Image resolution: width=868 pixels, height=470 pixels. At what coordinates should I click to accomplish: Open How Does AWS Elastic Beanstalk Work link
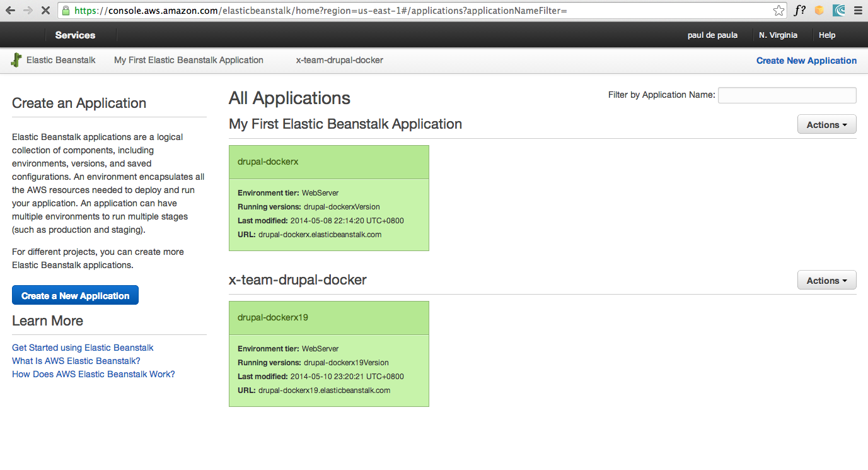tap(93, 374)
